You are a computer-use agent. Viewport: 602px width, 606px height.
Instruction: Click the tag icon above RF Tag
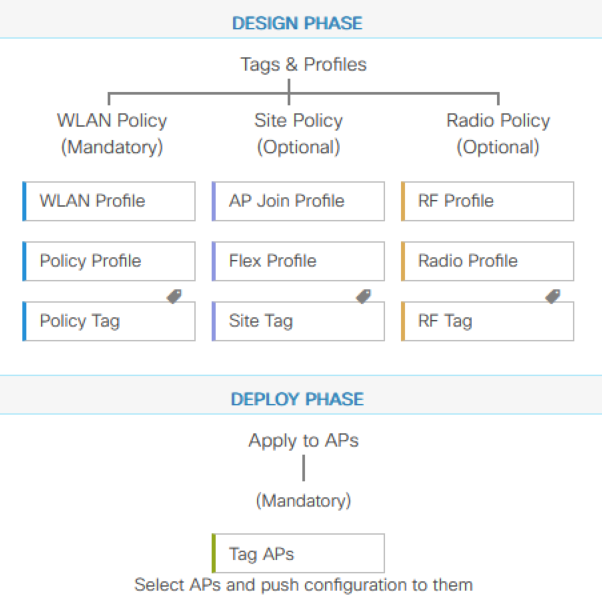[553, 296]
